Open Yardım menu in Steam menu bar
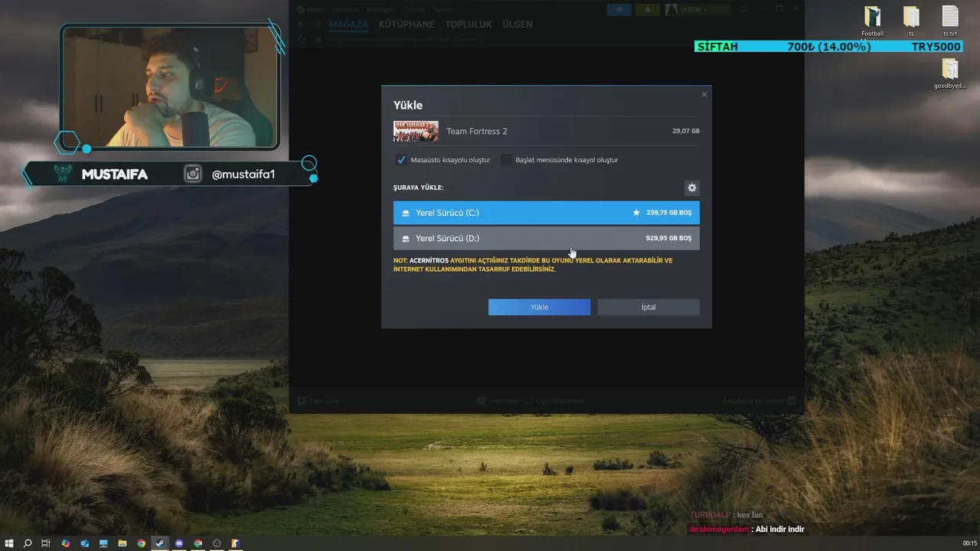980x551 pixels. (x=443, y=9)
